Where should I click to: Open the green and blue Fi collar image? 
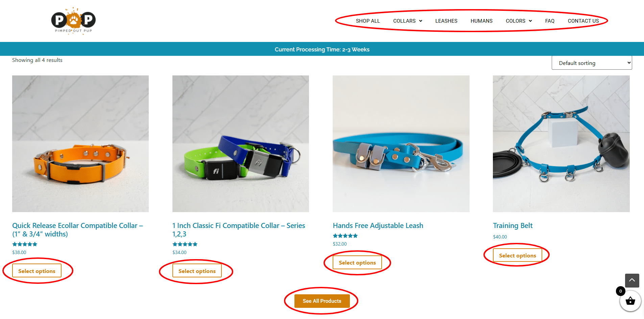pyautogui.click(x=241, y=144)
